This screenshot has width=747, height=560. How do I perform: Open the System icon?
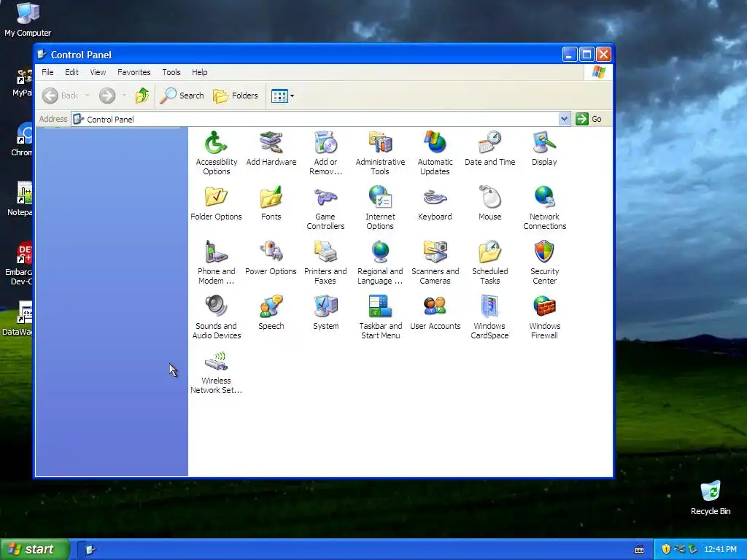click(326, 313)
